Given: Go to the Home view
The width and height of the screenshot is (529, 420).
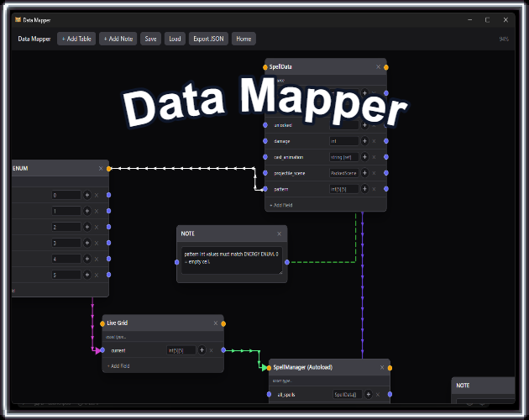Looking at the screenshot, I should tap(244, 39).
